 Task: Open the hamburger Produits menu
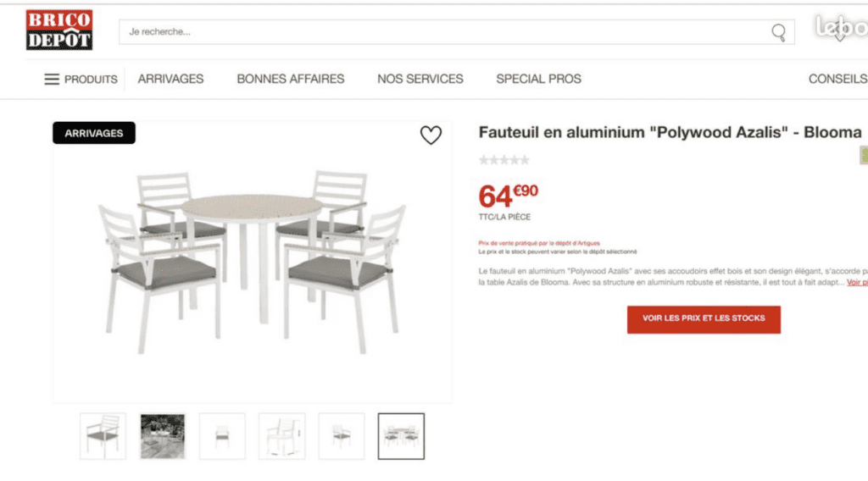tap(81, 79)
